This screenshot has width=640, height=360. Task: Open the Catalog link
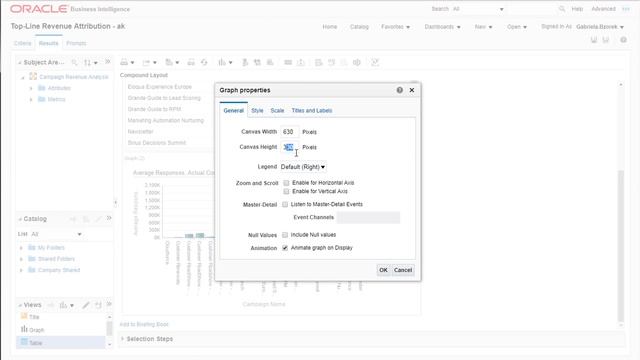tap(359, 27)
